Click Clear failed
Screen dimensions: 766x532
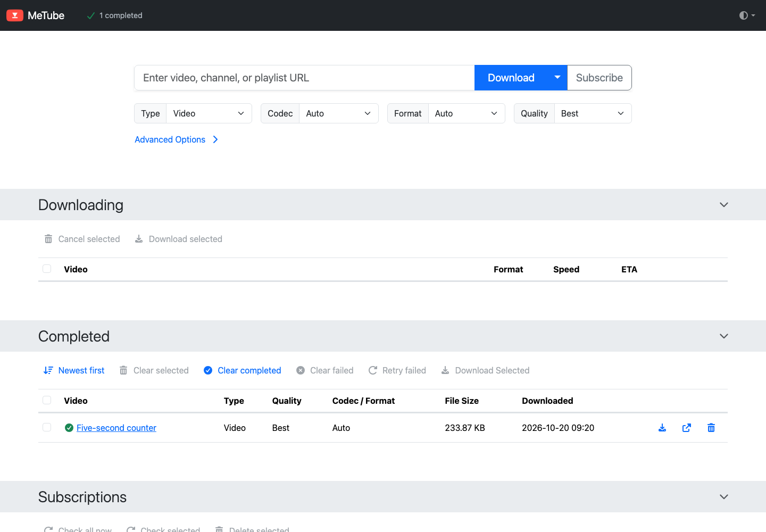tap(325, 370)
